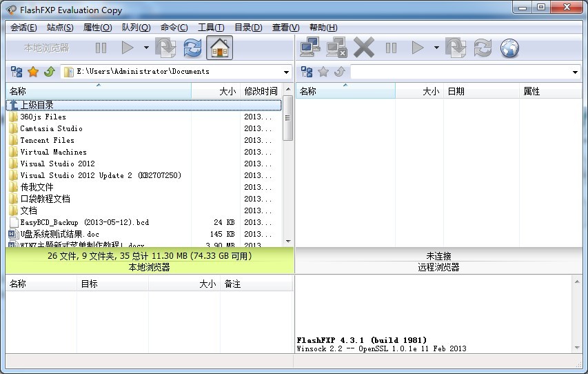Image resolution: width=588 pixels, height=374 pixels.
Task: Click the remote up-directory arrow icon
Action: click(340, 71)
